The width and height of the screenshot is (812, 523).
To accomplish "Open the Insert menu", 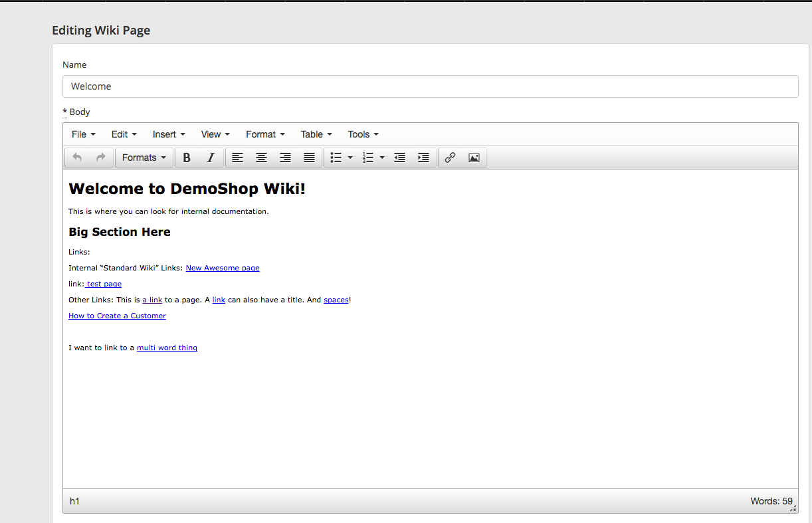I will tap(169, 134).
